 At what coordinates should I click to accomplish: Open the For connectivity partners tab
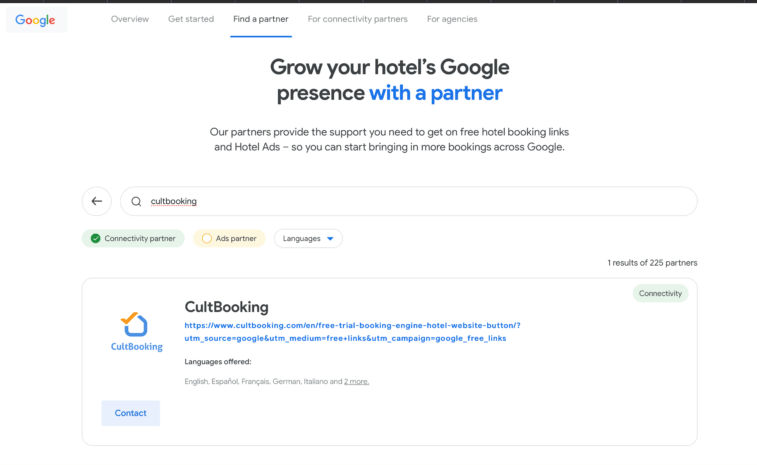357,19
